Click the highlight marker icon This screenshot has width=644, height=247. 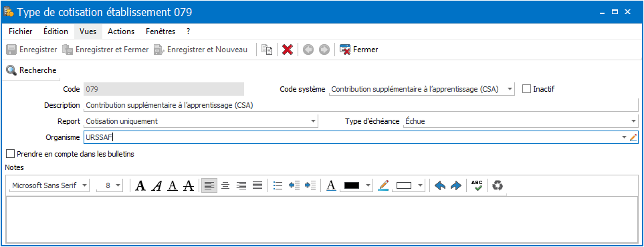pos(383,186)
